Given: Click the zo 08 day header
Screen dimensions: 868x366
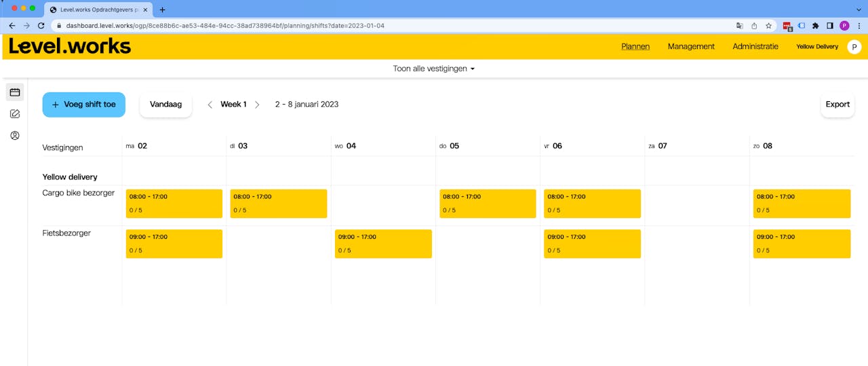Looking at the screenshot, I should [763, 146].
